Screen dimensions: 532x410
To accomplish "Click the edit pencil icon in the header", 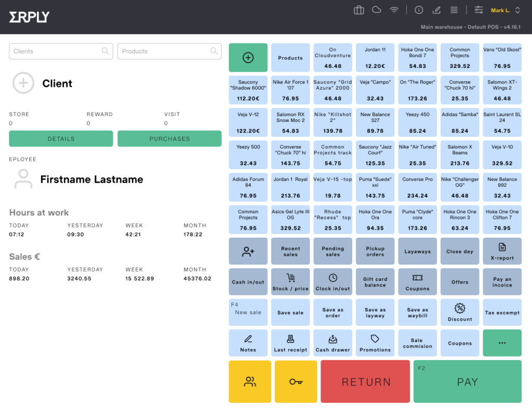I will pyautogui.click(x=436, y=10).
